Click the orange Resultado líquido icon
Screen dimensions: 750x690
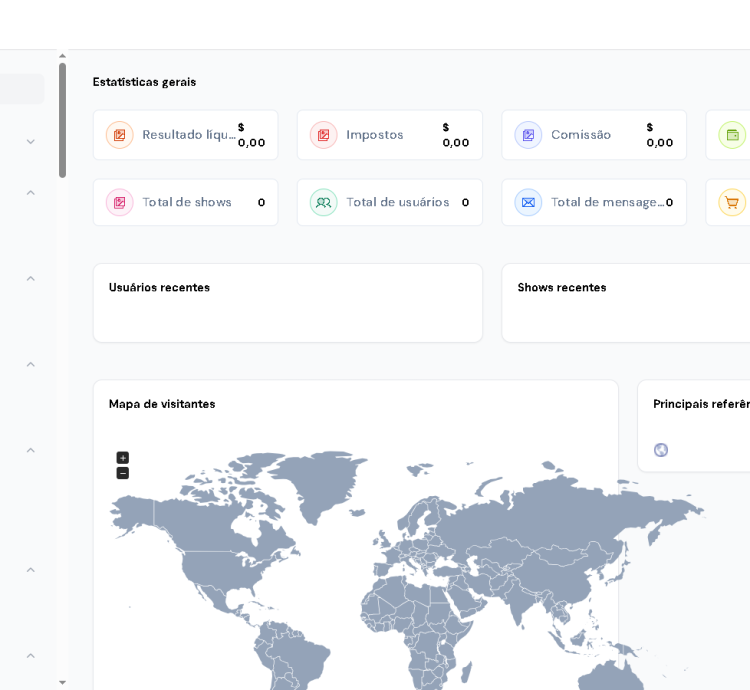[119, 135]
